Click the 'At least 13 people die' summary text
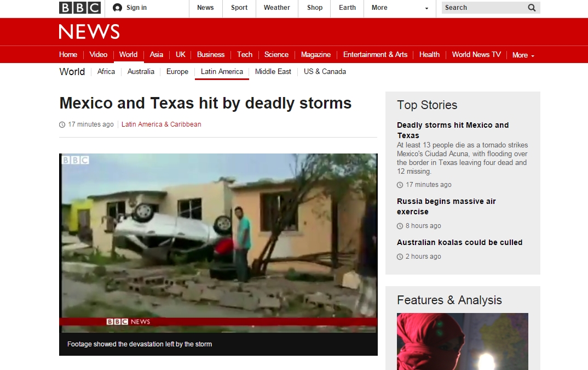 click(x=463, y=158)
